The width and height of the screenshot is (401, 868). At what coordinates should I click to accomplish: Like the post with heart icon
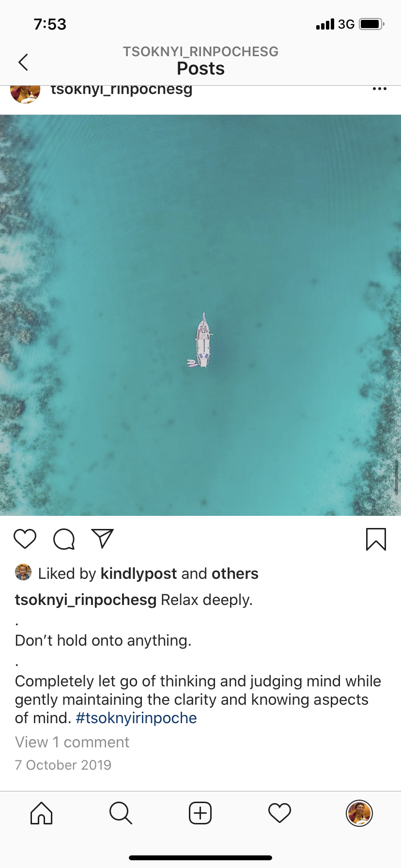coord(25,539)
